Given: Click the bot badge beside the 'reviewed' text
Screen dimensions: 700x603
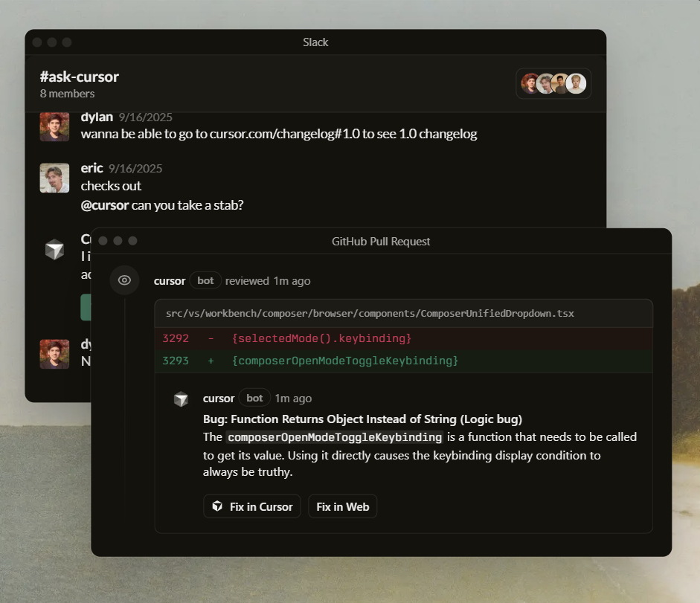Looking at the screenshot, I should coord(205,280).
